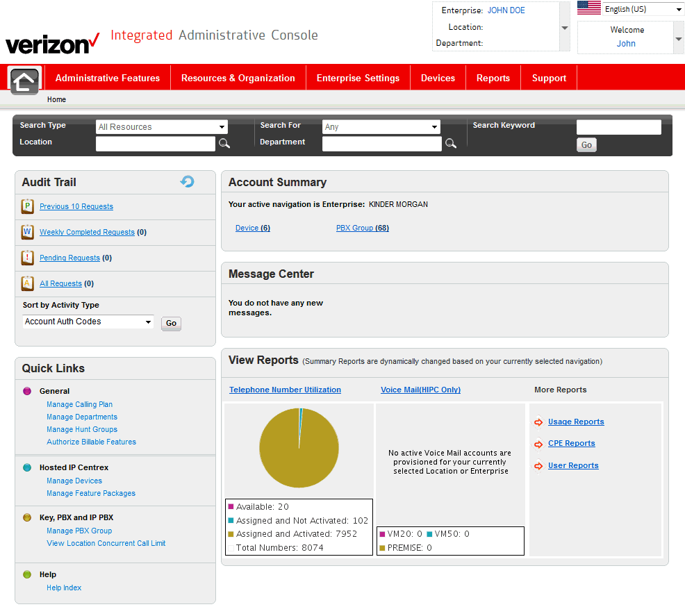This screenshot has width=685, height=616.
Task: Open Manage Devices quick link
Action: (74, 481)
